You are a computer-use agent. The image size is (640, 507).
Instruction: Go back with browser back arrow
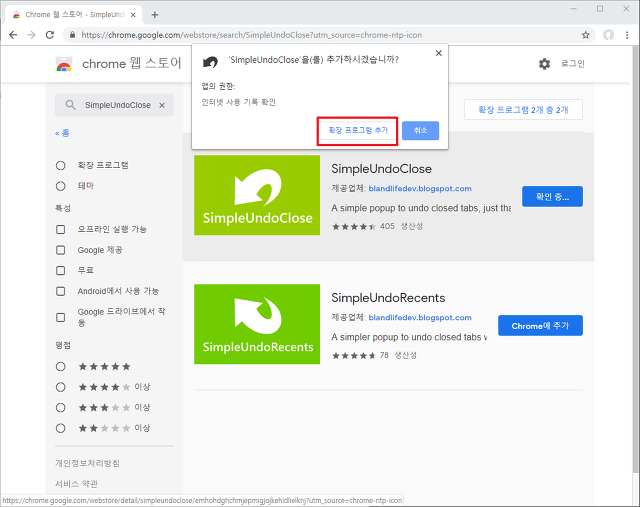[x=13, y=35]
